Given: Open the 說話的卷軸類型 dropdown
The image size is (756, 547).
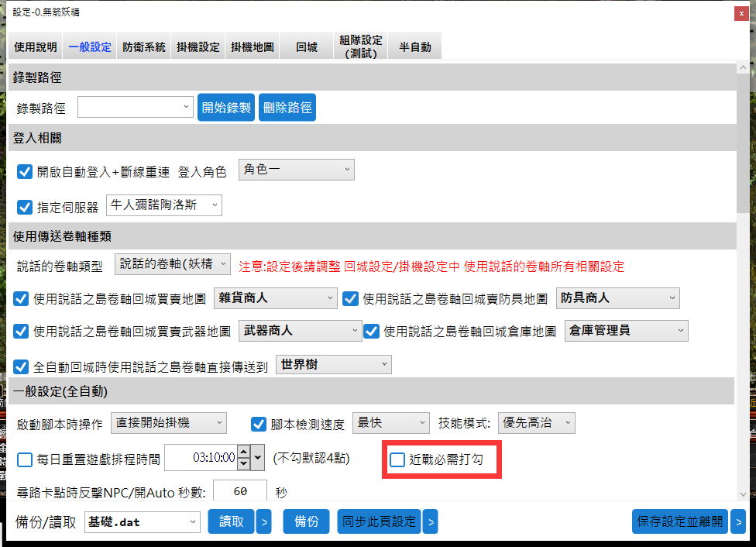Looking at the screenshot, I should 173,264.
